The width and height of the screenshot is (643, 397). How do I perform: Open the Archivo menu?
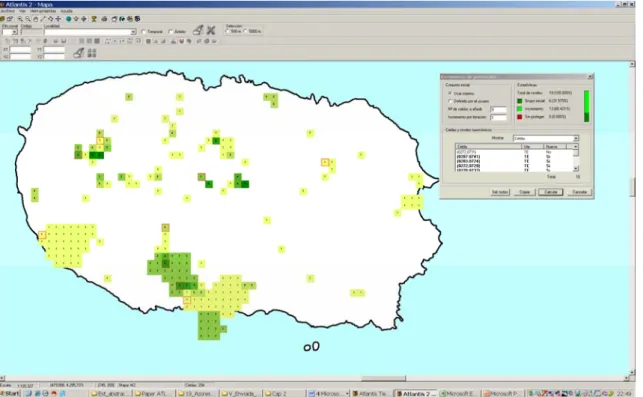[x=7, y=11]
